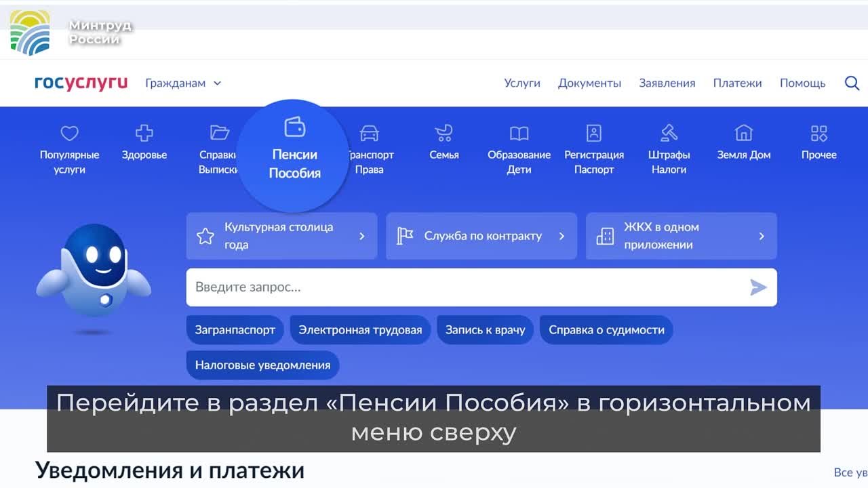Click the Культурная столица года text

279,236
